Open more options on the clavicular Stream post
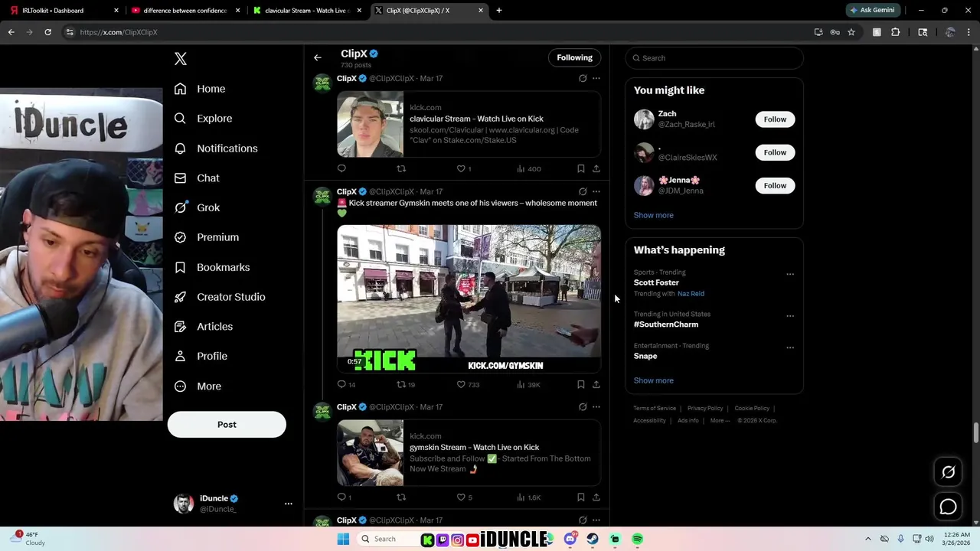This screenshot has height=551, width=980. (596, 78)
